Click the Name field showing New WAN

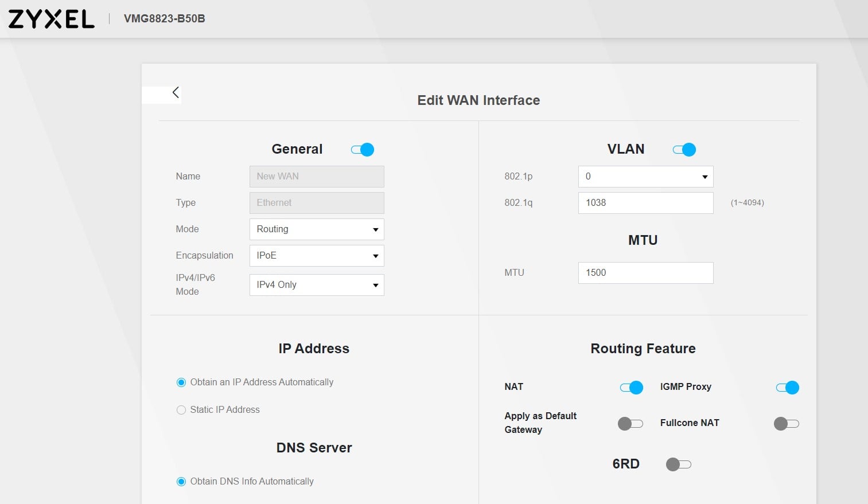pos(316,176)
